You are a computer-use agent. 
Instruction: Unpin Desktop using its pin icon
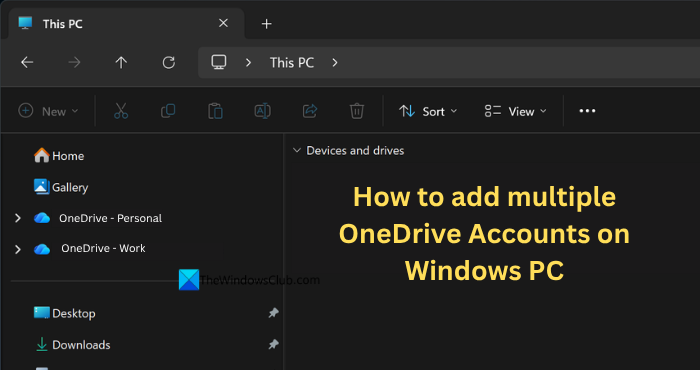click(273, 313)
